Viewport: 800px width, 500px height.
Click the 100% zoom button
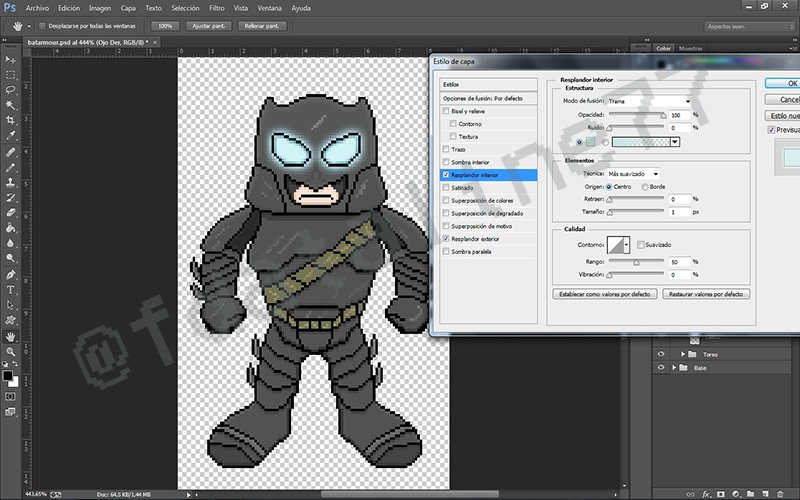pyautogui.click(x=165, y=26)
